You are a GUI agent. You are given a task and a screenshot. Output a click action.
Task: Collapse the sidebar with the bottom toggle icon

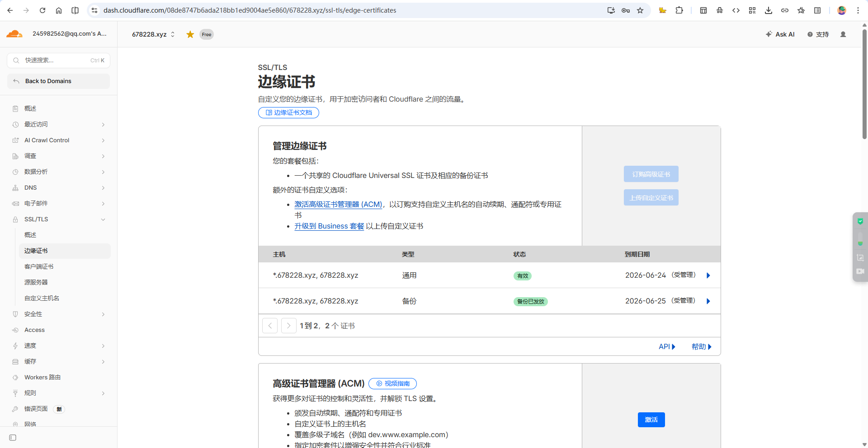point(13,438)
